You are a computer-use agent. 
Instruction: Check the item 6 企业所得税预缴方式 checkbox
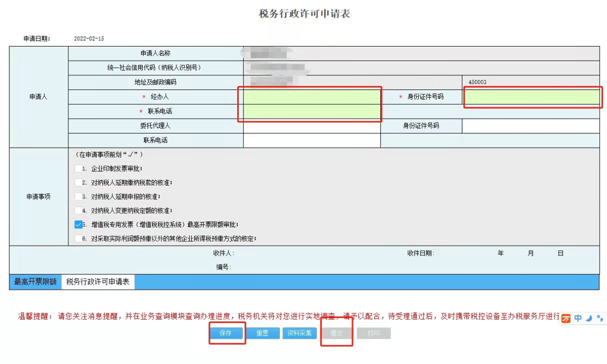point(78,239)
